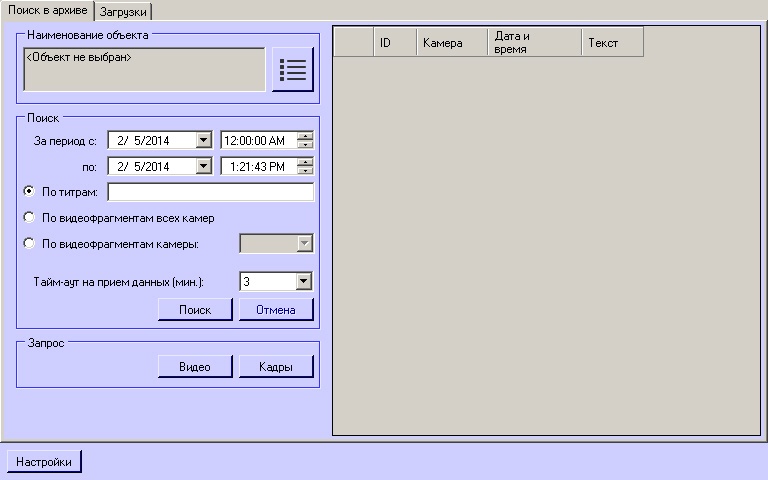This screenshot has height=480, width=768.
Task: Expand the end date calendar dropdown
Action: tap(204, 166)
